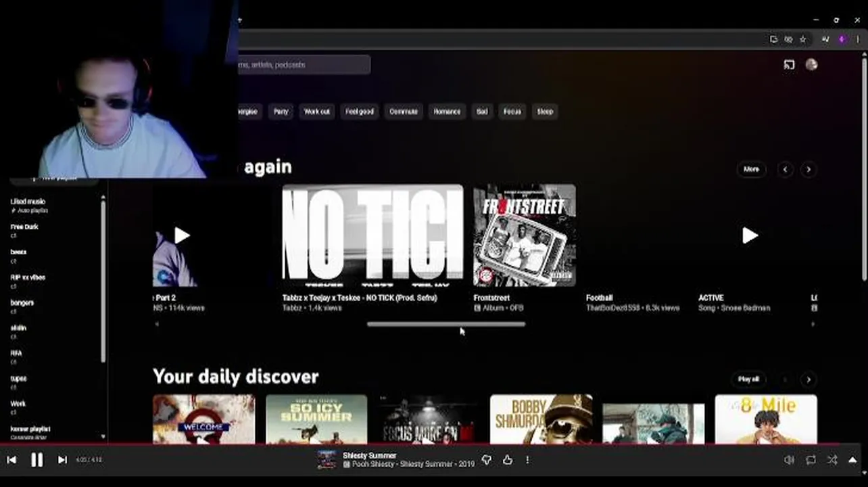
Task: Click the sidebar playlist scrollbar
Action: point(103,281)
